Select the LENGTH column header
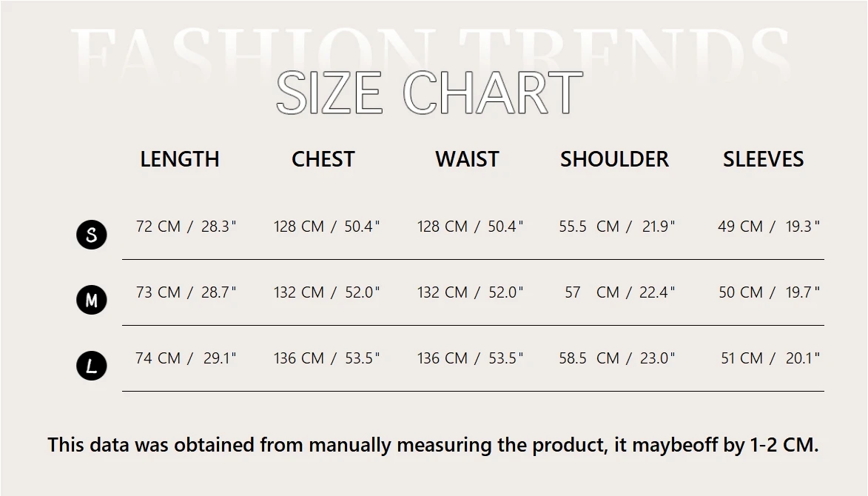Screen dimensions: 868x496 click(x=180, y=159)
